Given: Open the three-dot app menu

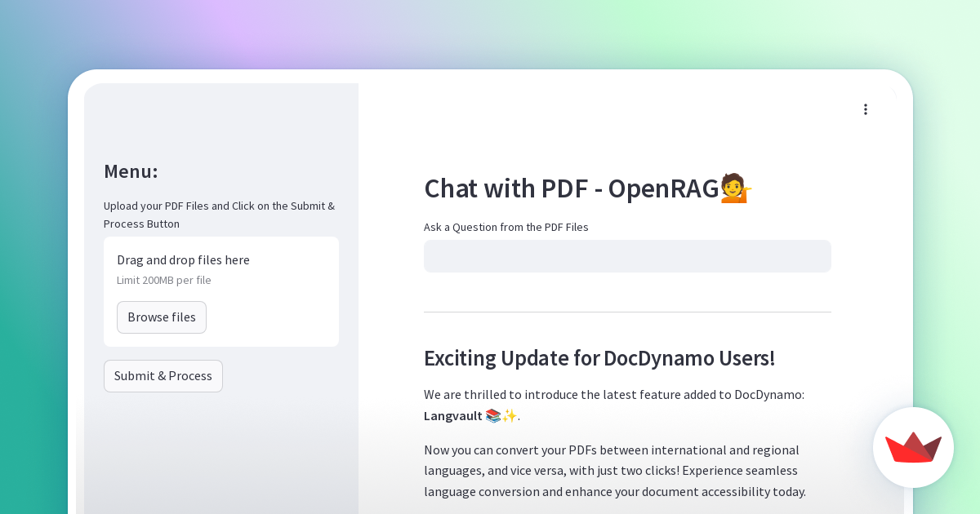Looking at the screenshot, I should [x=866, y=109].
